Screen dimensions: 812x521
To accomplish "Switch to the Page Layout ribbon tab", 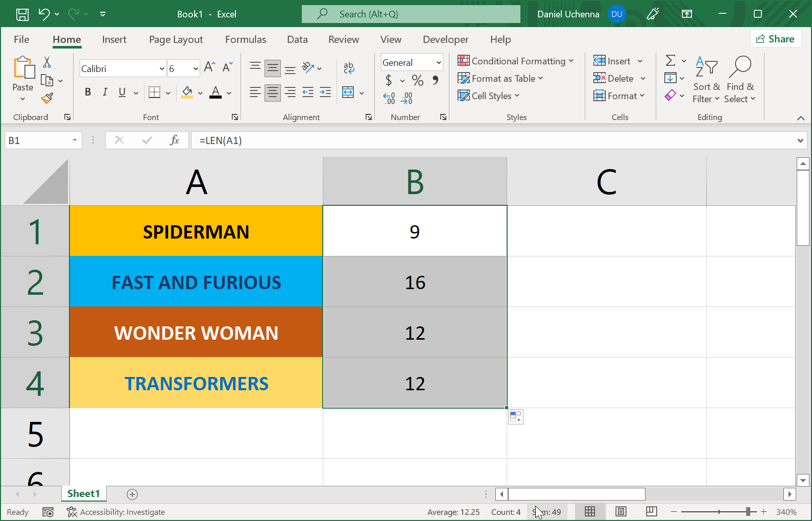I will (x=176, y=39).
